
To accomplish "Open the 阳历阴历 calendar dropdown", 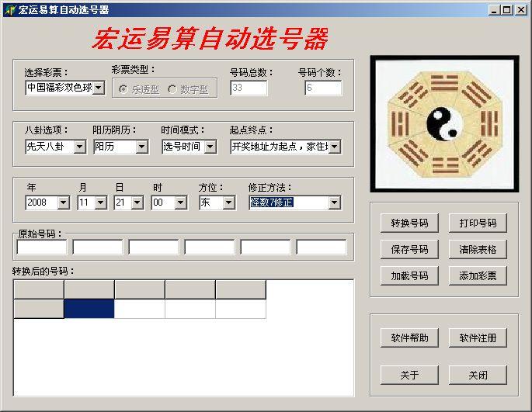I will click(x=142, y=147).
